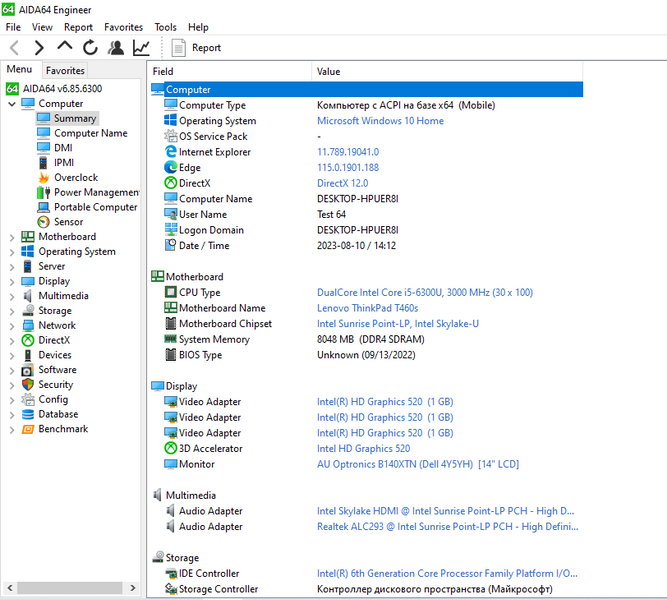Click the 3D Accelerator Xbox icon
The image size is (667, 600).
[x=171, y=448]
